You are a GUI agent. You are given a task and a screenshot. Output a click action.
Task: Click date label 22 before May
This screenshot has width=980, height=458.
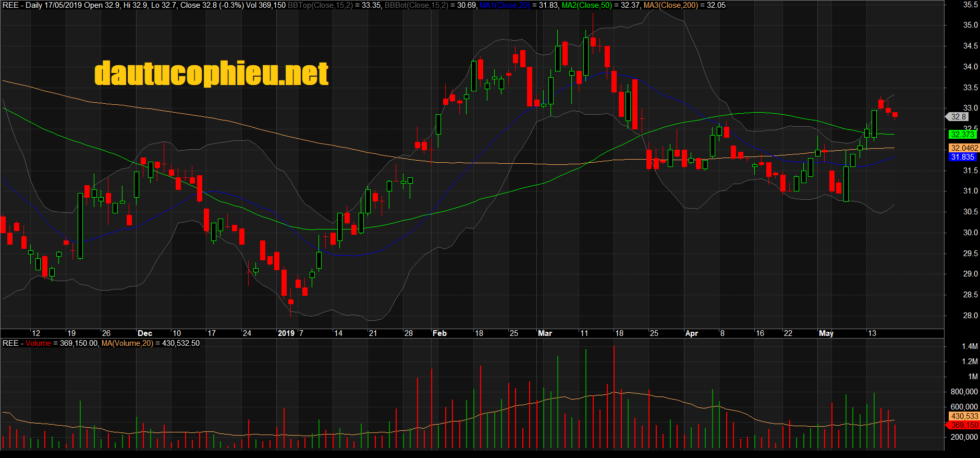pos(788,333)
